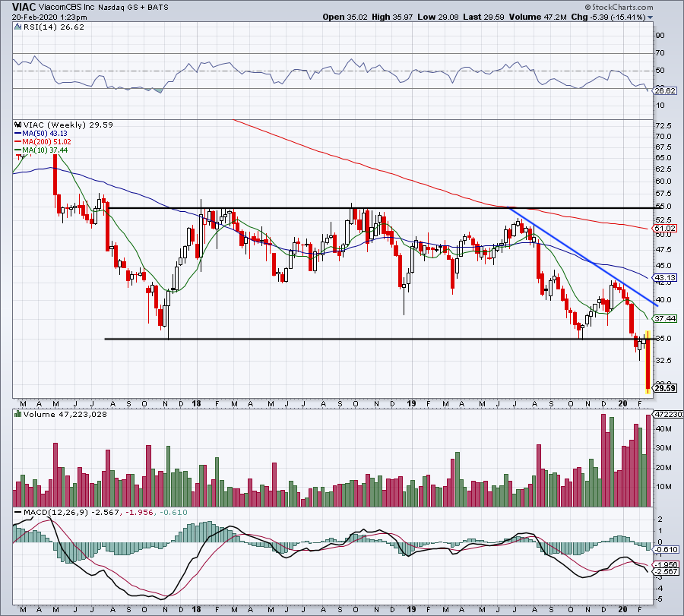684x616 pixels.
Task: Click the ViacomCBS Inc company name
Action: [67, 8]
